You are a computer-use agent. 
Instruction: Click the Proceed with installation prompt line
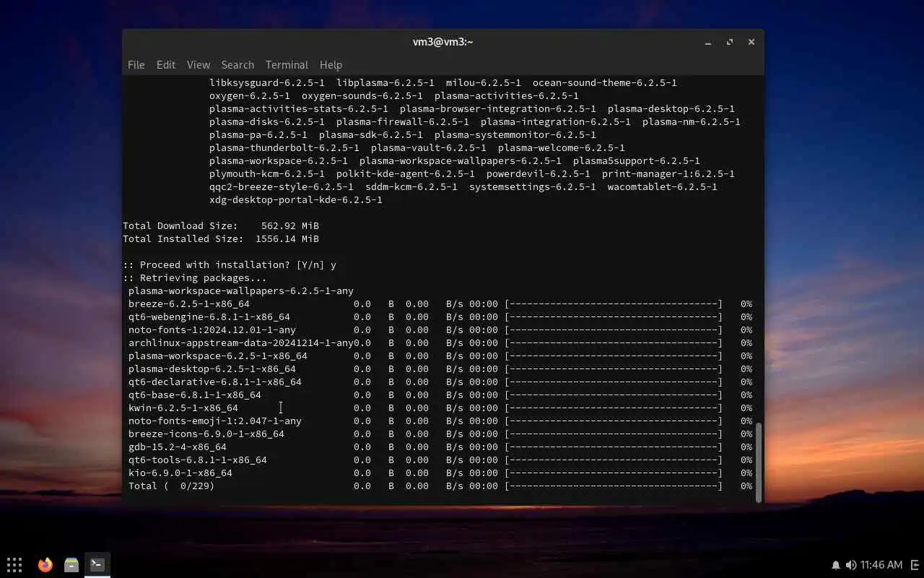pyautogui.click(x=230, y=264)
